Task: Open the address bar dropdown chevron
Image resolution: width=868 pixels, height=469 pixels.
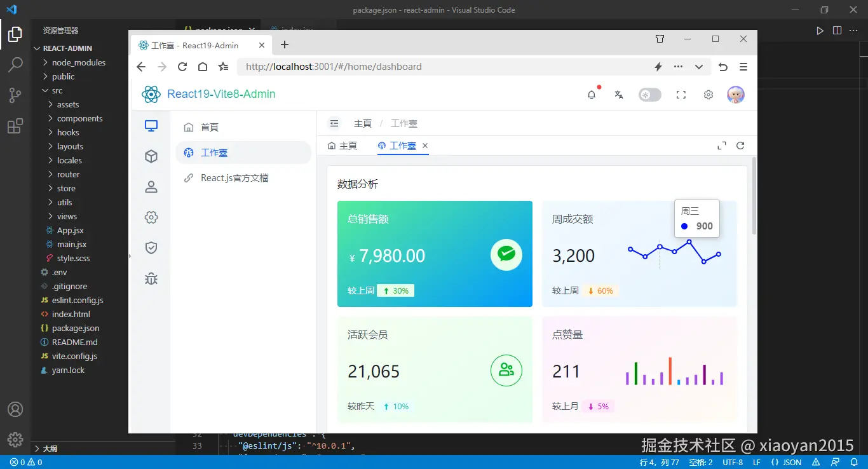Action: pyautogui.click(x=699, y=67)
